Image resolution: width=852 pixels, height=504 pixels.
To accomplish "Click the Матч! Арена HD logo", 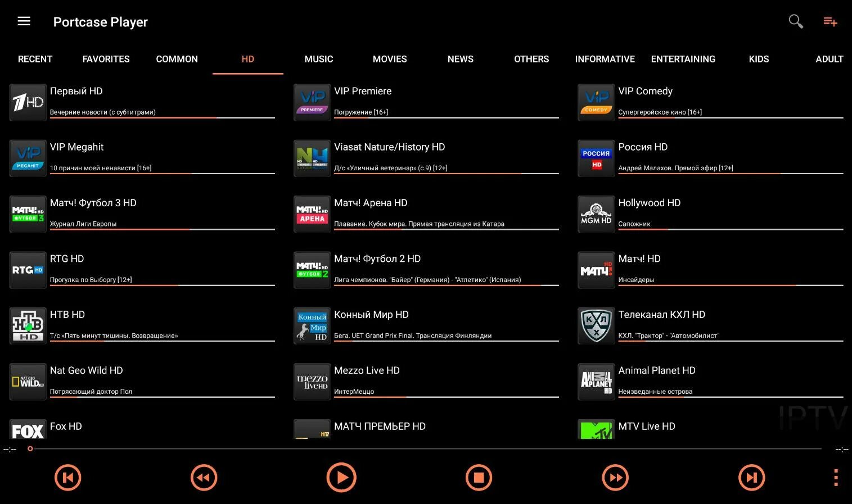I will click(312, 214).
